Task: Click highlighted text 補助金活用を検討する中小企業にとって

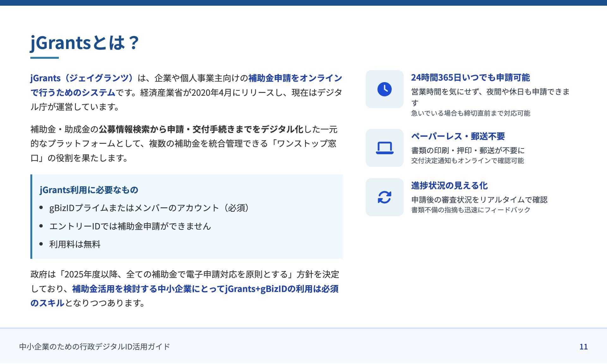Action: [148, 289]
